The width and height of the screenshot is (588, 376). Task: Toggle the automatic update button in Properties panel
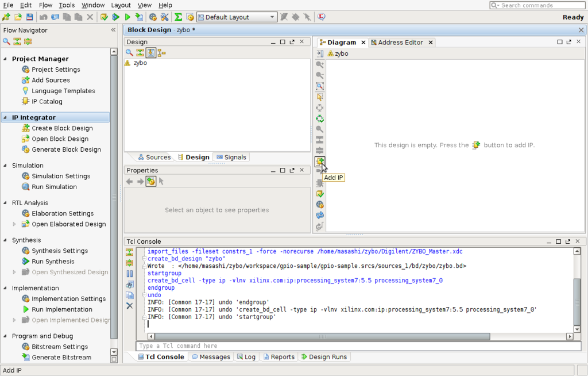(x=151, y=182)
